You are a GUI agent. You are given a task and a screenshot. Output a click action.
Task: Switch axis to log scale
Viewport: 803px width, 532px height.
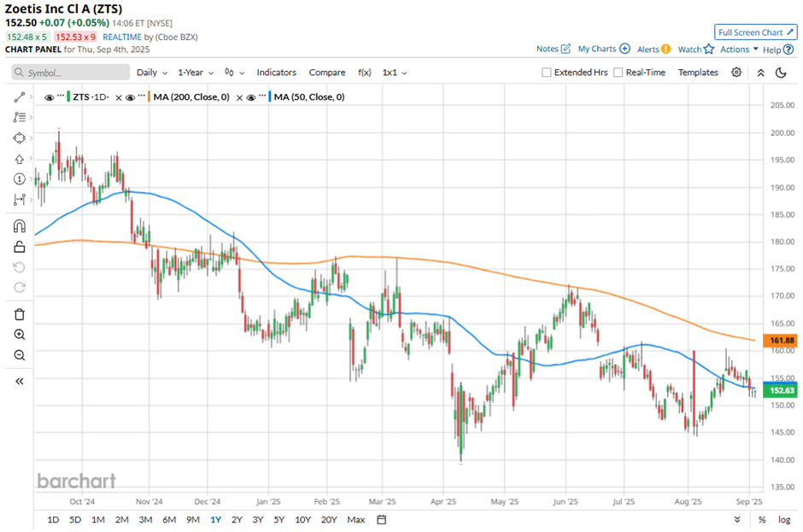(784, 520)
